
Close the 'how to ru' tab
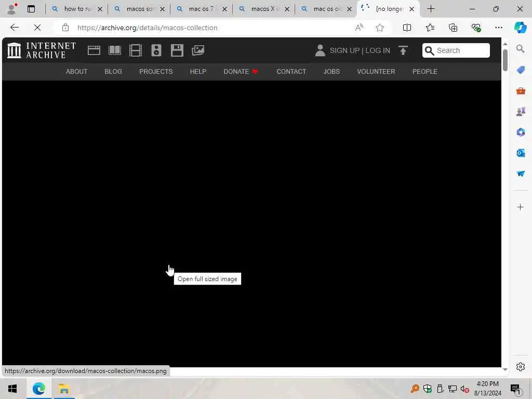[100, 9]
